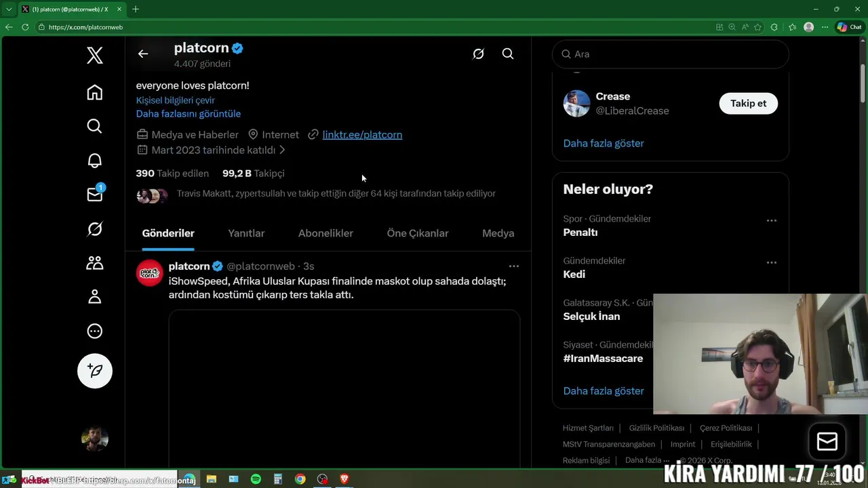
Task: Add page to favorites star
Action: click(757, 27)
